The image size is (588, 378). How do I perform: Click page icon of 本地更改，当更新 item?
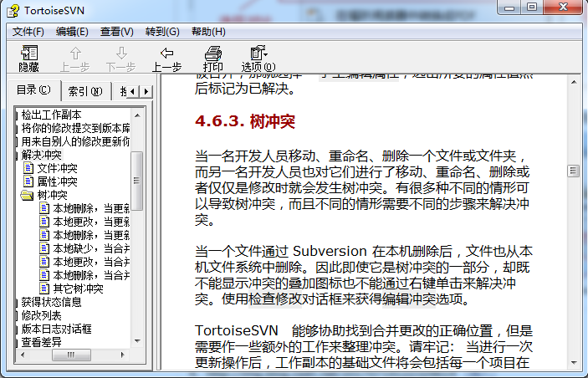tap(44, 222)
